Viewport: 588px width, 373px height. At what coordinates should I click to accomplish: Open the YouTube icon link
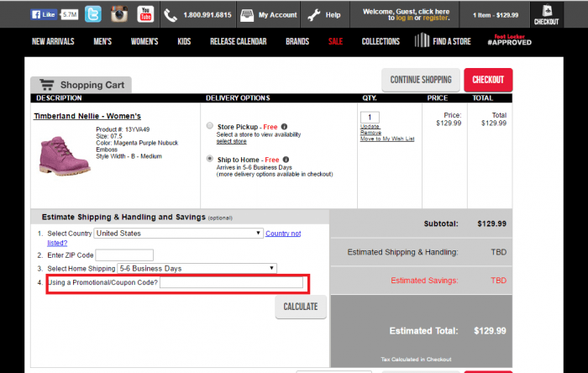[x=145, y=14]
